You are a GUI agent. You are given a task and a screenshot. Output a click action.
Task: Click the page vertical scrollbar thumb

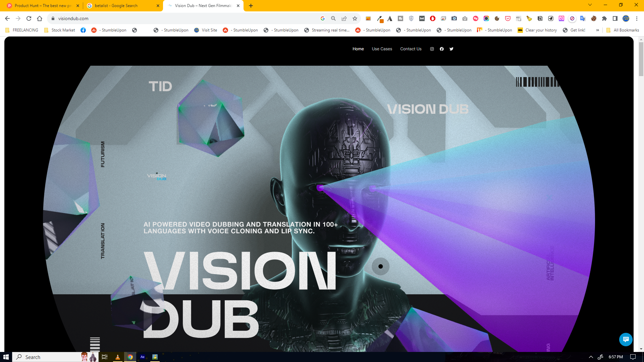[641, 59]
